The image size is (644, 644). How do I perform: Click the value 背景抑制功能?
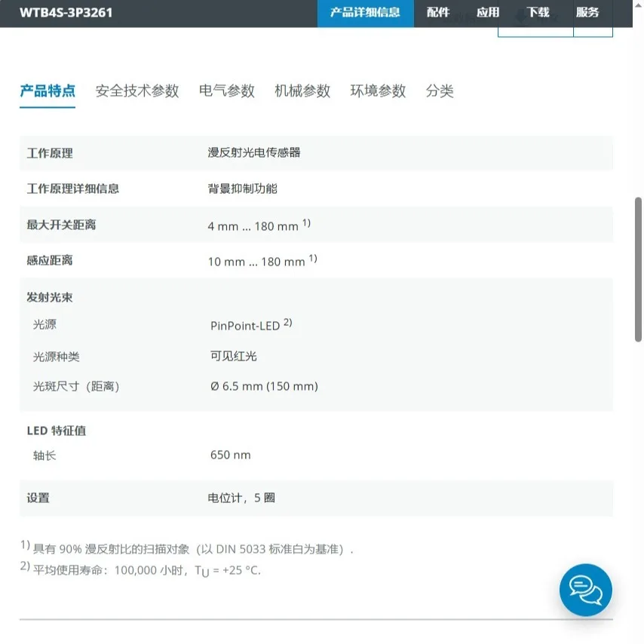tap(242, 189)
